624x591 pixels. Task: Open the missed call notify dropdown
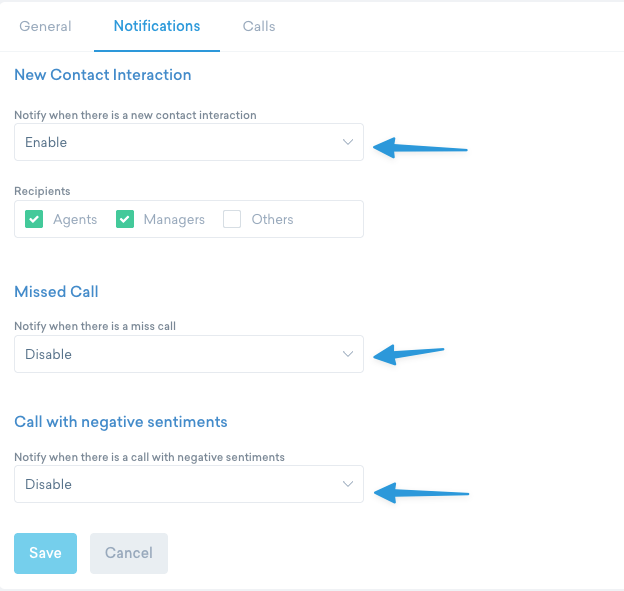pos(188,354)
